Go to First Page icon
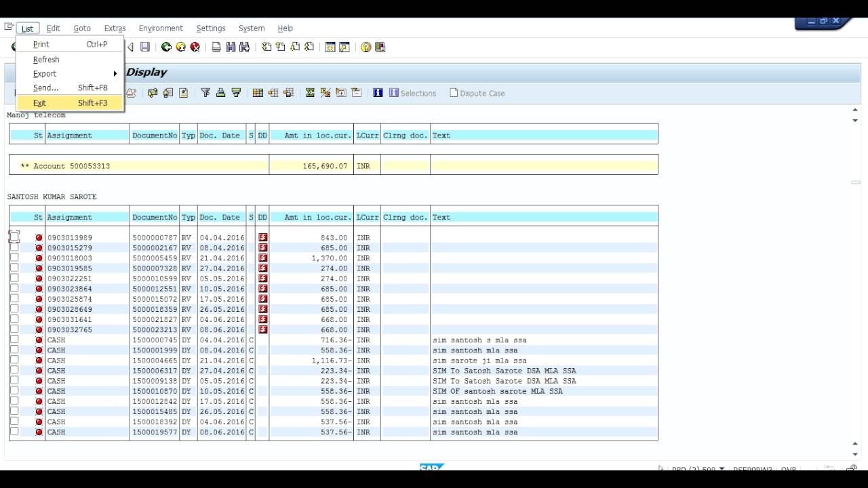 (267, 47)
